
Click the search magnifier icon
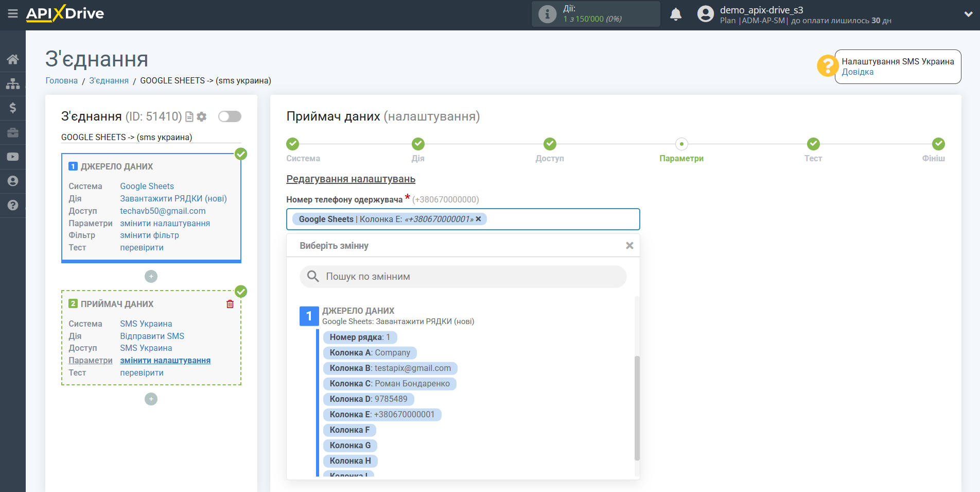(x=313, y=277)
